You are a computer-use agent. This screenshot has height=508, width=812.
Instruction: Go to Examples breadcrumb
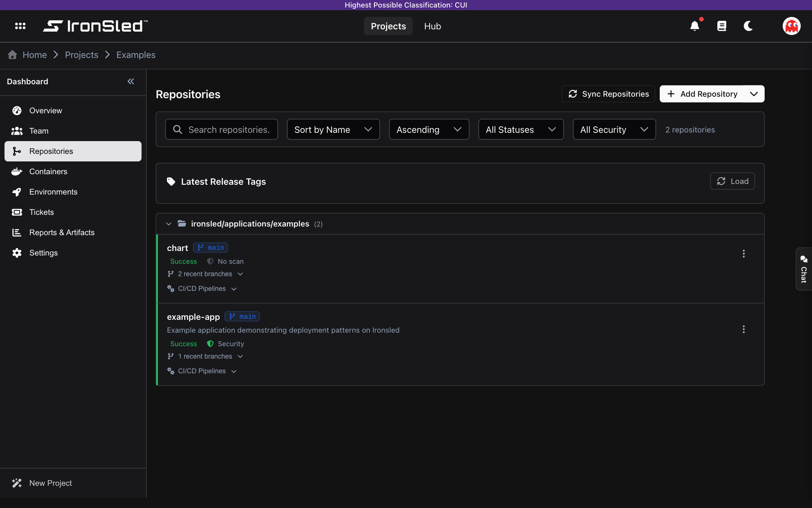click(136, 55)
